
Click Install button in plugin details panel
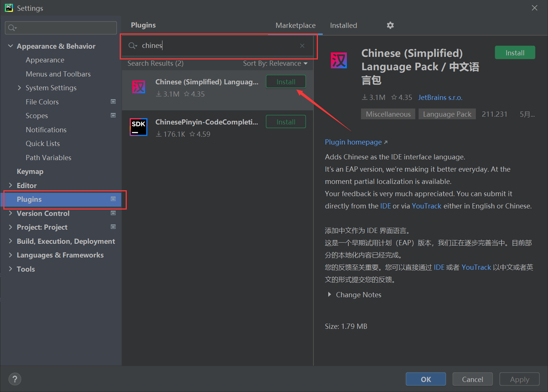[x=515, y=53]
